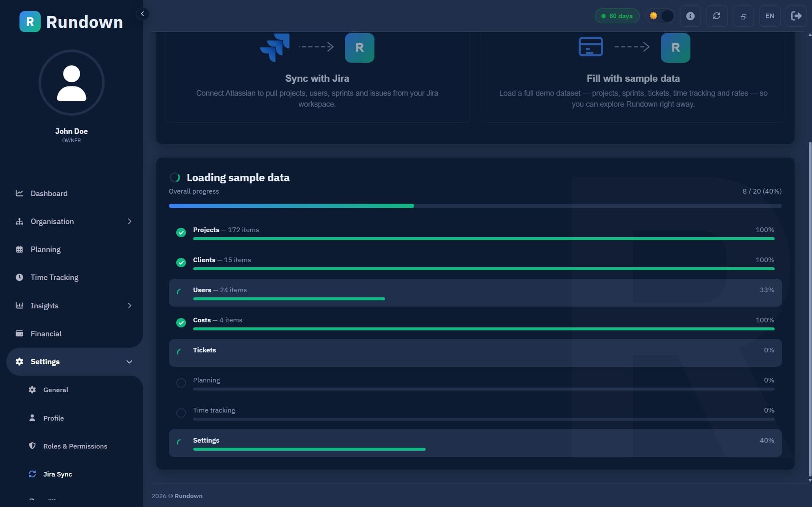Screen dimensions: 812x507
Task: Select the Sync with Jira option
Action: click(x=317, y=76)
